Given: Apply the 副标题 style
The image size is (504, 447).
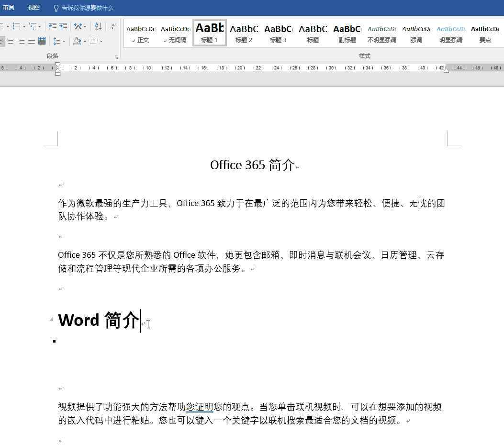Looking at the screenshot, I should point(347,34).
